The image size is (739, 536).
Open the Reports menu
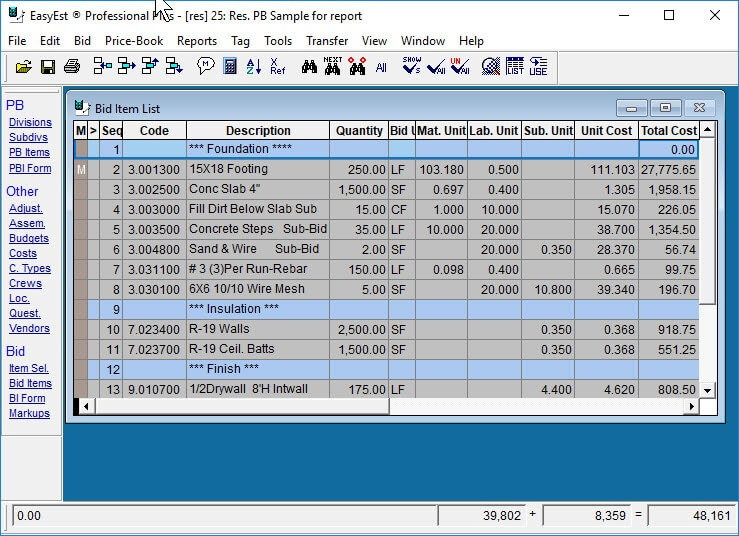tap(197, 41)
